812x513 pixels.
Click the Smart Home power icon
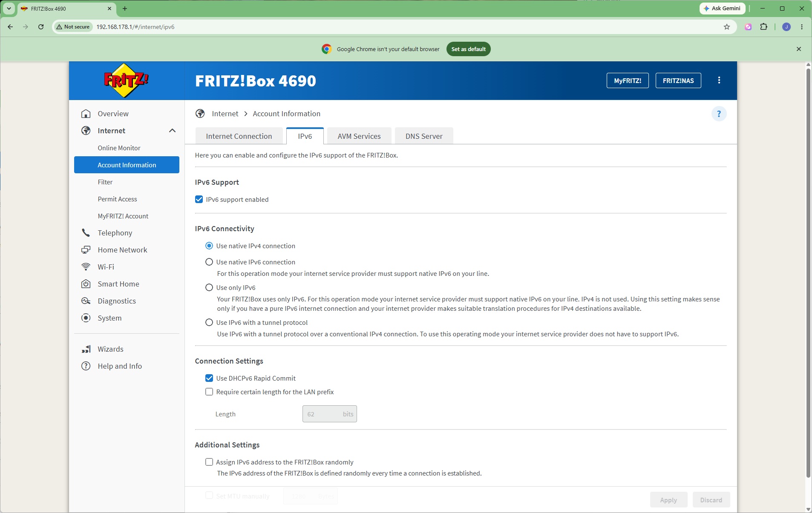coord(86,284)
